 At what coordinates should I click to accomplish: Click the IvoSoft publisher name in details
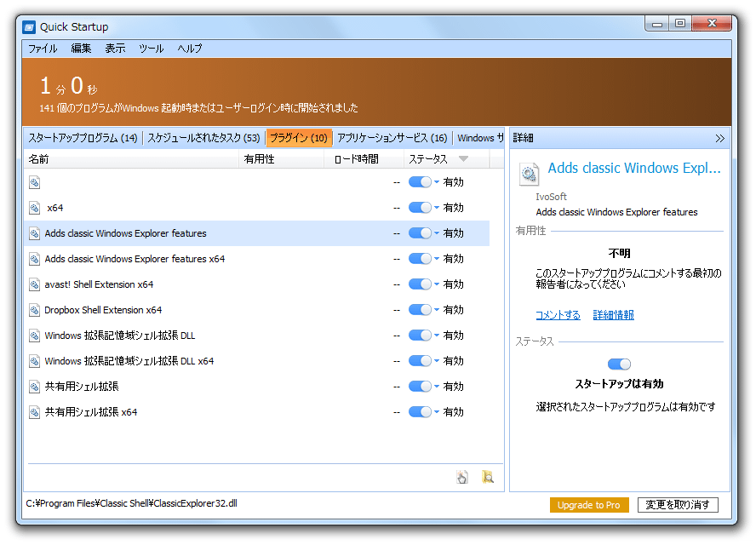click(551, 197)
